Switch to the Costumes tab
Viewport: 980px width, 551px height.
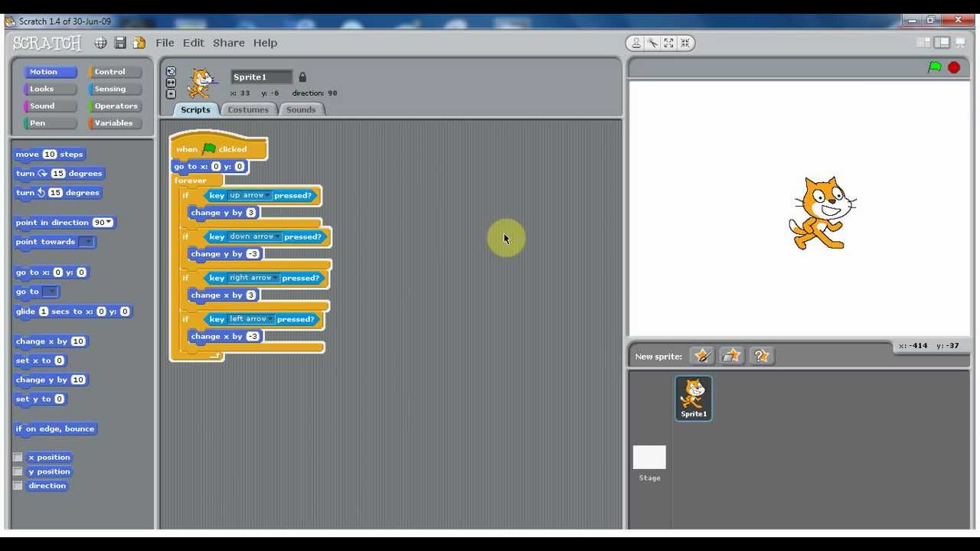tap(248, 109)
